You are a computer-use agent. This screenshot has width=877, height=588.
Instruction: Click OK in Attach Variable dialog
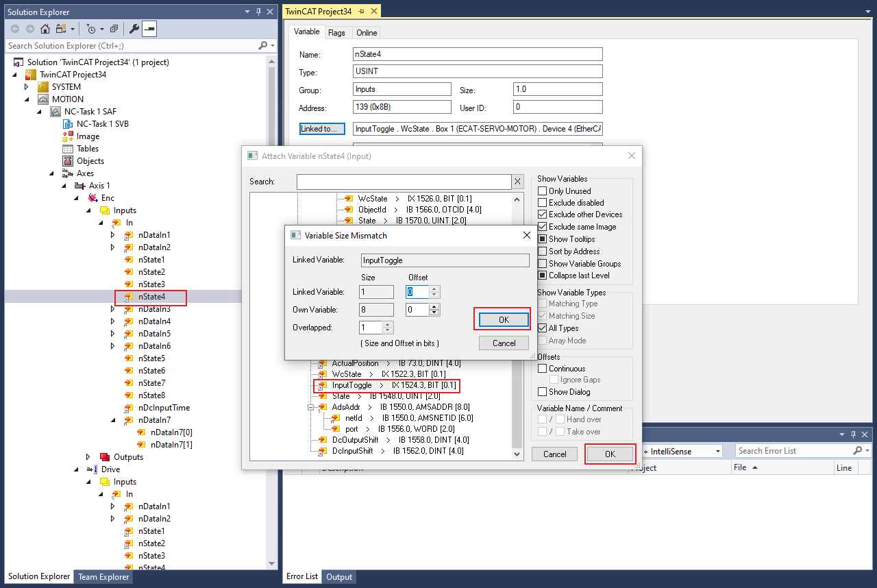click(x=610, y=454)
